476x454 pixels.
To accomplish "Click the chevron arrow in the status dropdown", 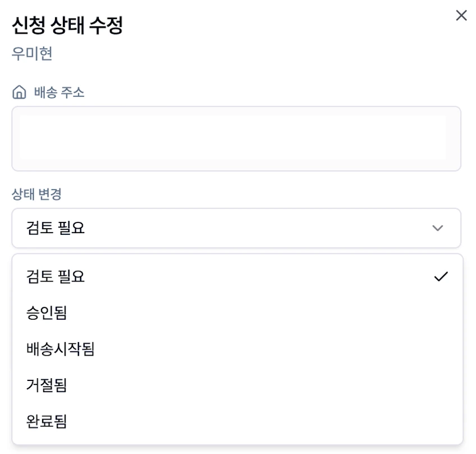I will tap(437, 228).
